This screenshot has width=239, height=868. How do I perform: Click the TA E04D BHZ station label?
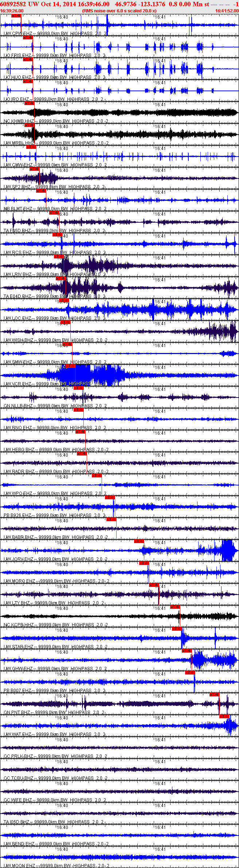click(x=17, y=296)
